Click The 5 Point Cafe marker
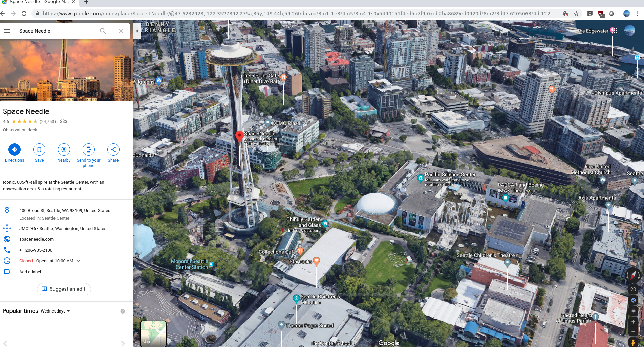 coord(283,78)
